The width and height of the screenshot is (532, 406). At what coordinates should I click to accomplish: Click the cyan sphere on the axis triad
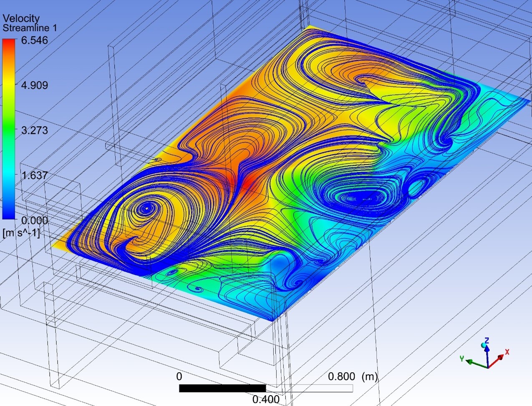coord(484,346)
